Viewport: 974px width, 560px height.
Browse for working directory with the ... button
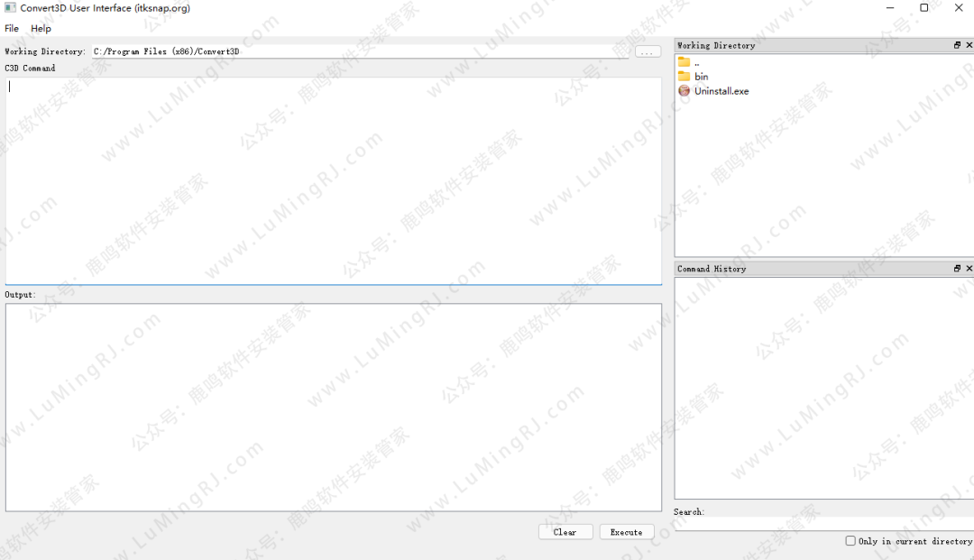[x=648, y=52]
